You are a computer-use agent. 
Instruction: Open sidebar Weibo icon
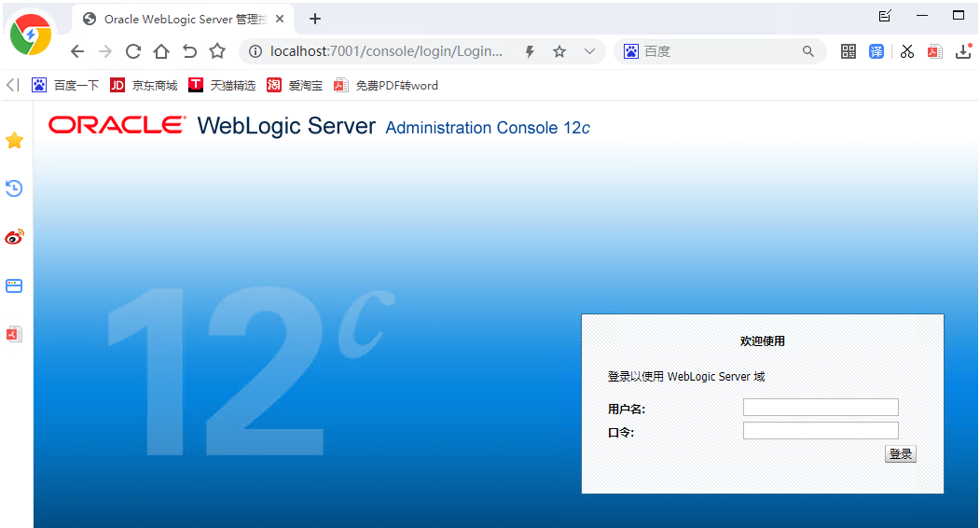[x=14, y=236]
